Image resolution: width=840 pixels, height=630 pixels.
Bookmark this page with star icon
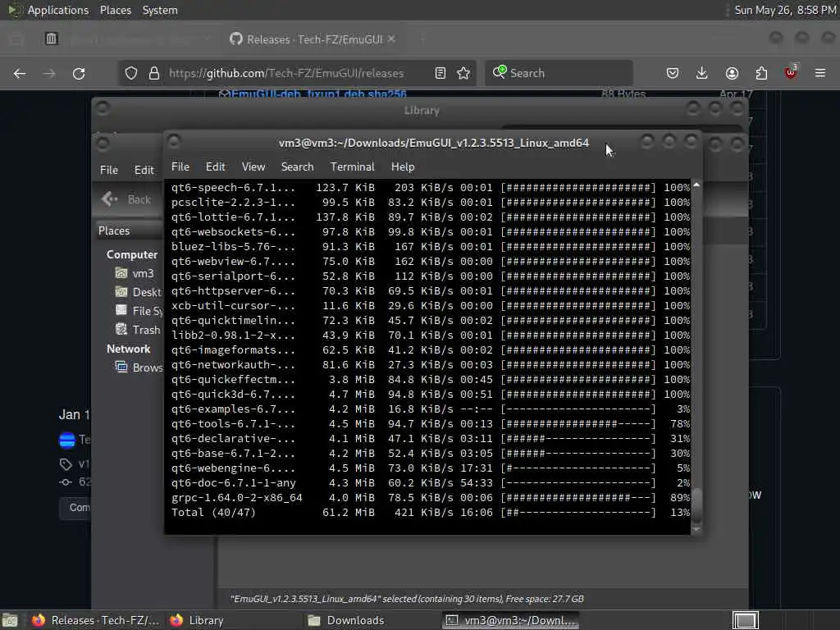point(463,73)
